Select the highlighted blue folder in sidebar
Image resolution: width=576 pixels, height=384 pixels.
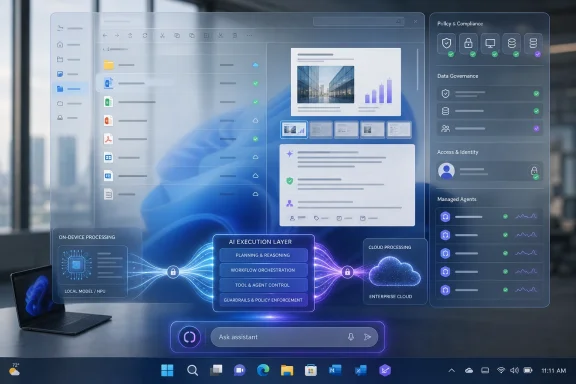click(60, 89)
